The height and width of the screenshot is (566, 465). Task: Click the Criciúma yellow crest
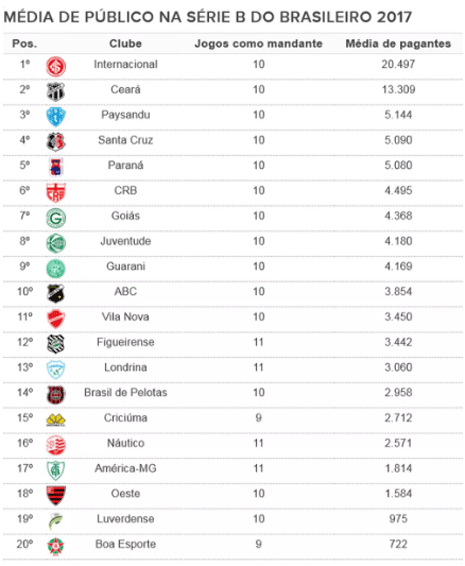(56, 420)
